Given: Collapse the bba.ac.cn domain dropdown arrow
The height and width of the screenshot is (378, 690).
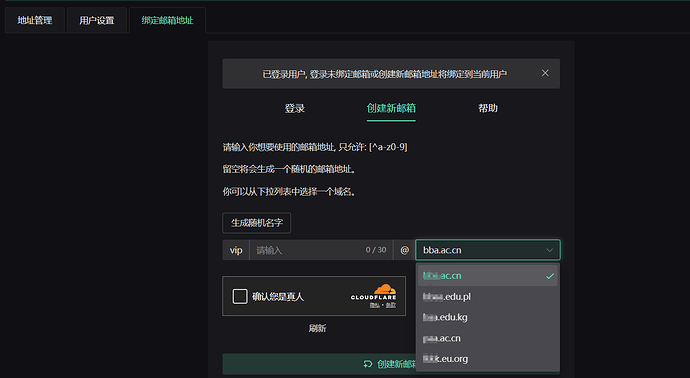Looking at the screenshot, I should 550,250.
